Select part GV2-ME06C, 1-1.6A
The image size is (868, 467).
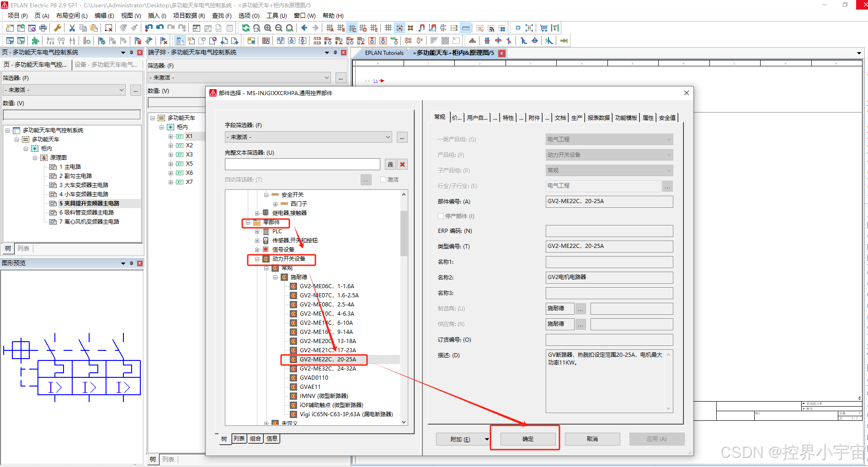click(x=327, y=286)
